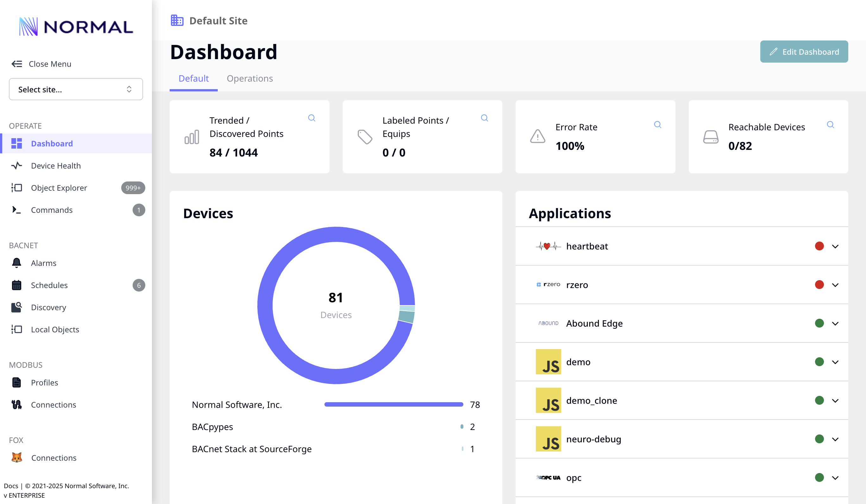The height and width of the screenshot is (504, 866).
Task: Click the magnifier icon on Trended Points card
Action: (312, 118)
